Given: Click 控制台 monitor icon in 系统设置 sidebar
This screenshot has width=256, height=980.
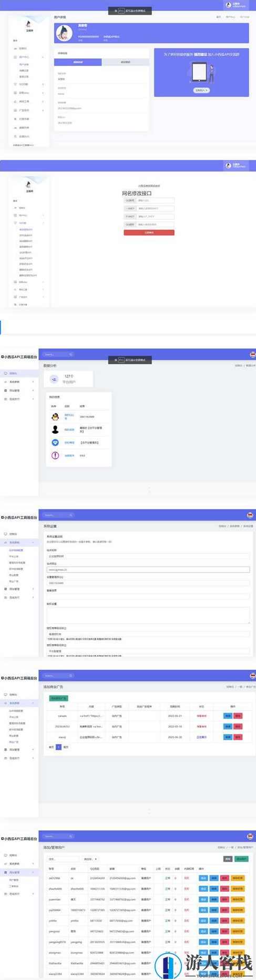Looking at the screenshot, I should coord(6,534).
